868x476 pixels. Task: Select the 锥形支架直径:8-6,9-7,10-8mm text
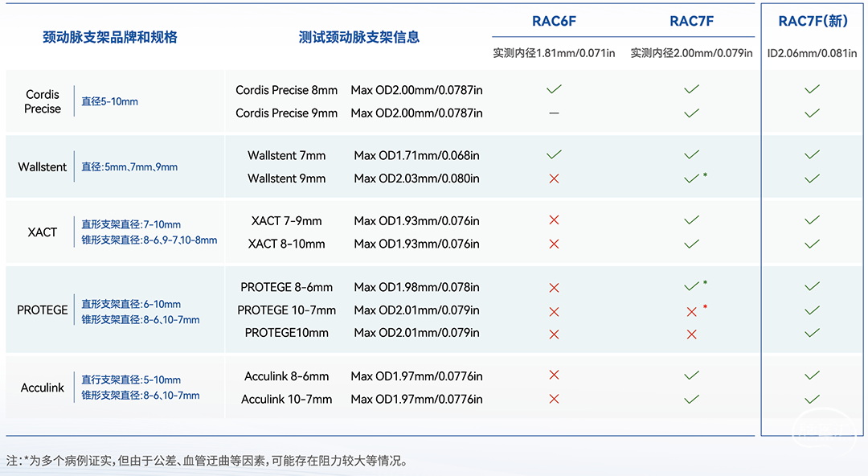point(149,240)
